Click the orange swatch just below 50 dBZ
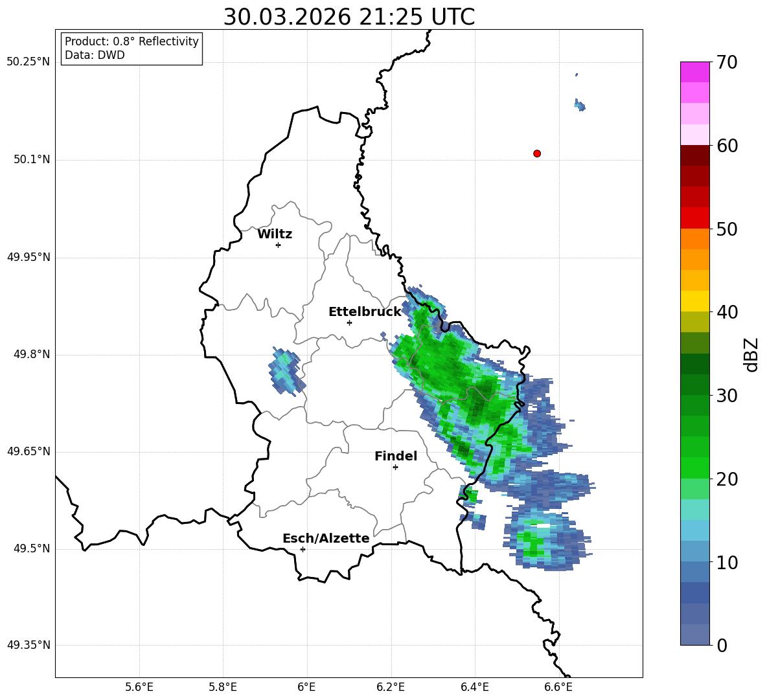The width and height of the screenshot is (767, 700). tap(694, 239)
